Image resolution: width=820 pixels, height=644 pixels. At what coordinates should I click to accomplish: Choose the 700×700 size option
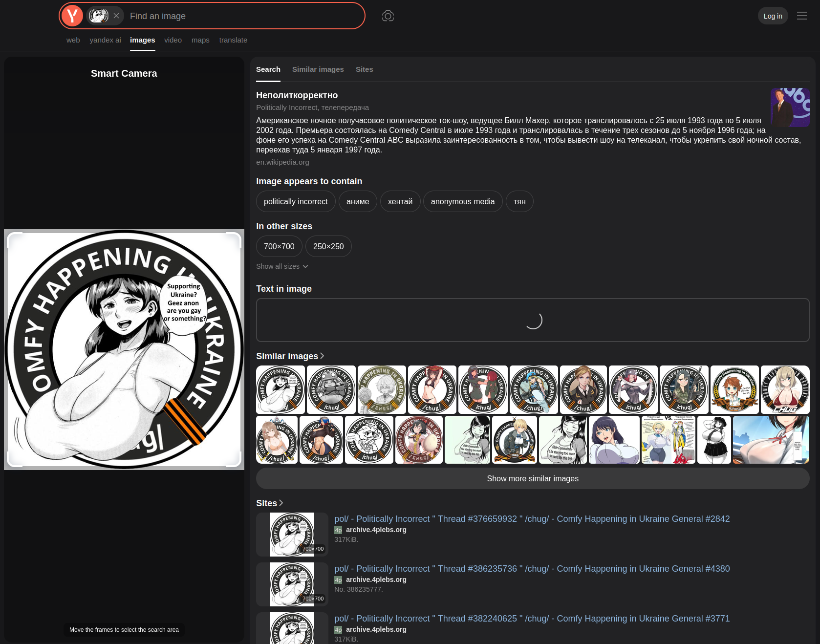(x=279, y=246)
